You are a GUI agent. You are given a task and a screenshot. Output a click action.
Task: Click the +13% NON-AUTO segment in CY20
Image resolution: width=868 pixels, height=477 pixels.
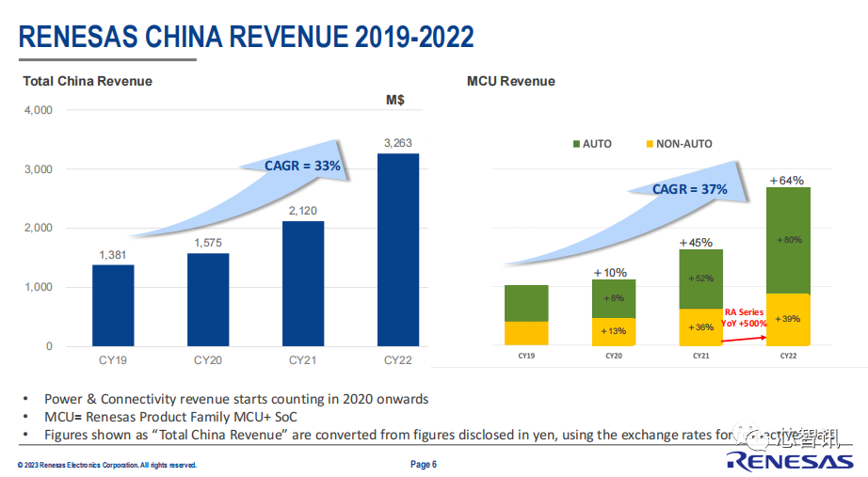click(614, 332)
